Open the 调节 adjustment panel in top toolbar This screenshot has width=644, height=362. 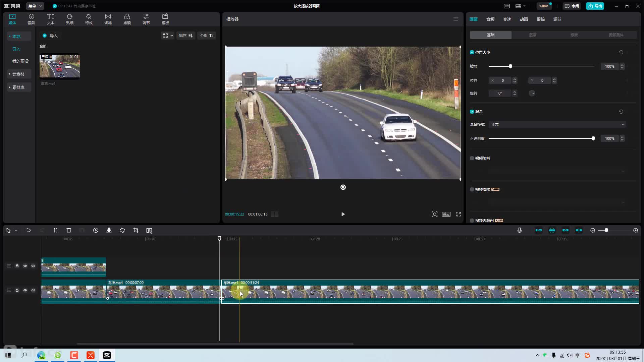(146, 19)
